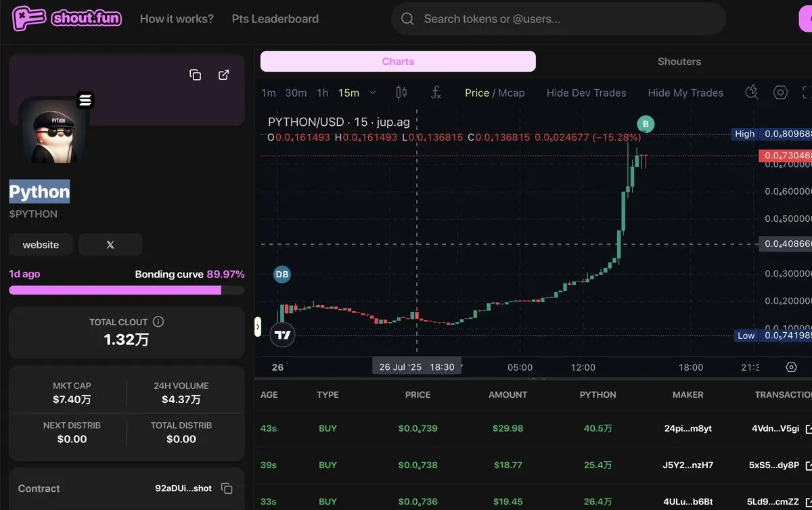Click the TYPE column header

pyautogui.click(x=328, y=394)
